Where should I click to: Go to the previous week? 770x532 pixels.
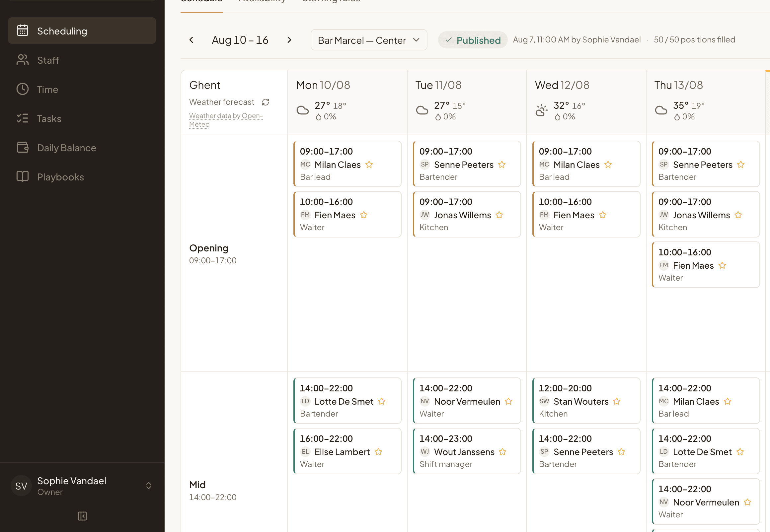click(x=192, y=40)
